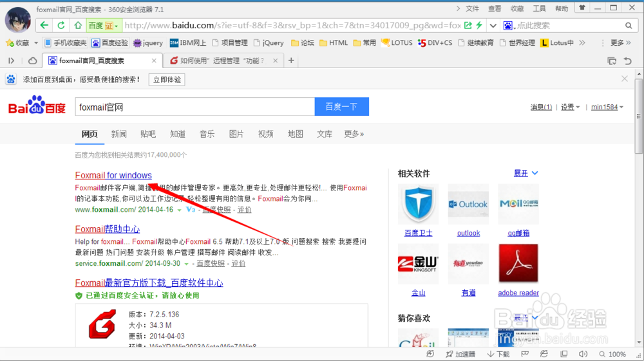Click the 百度一下 search button
The width and height of the screenshot is (644, 361).
tap(341, 107)
